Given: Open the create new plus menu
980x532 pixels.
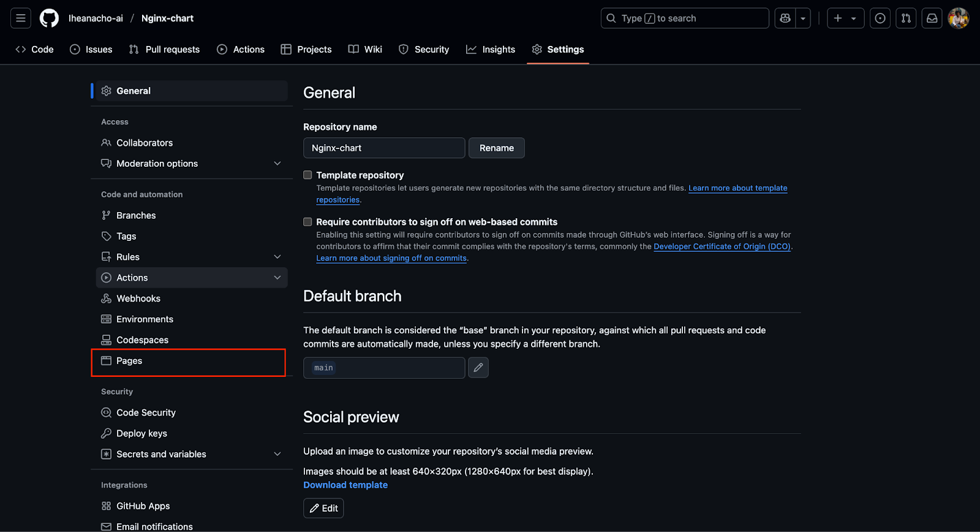Looking at the screenshot, I should click(x=845, y=18).
